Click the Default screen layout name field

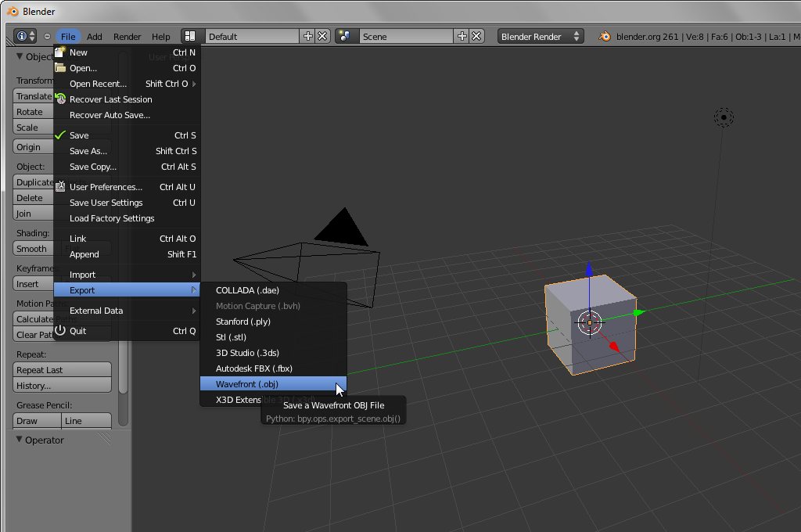click(253, 36)
